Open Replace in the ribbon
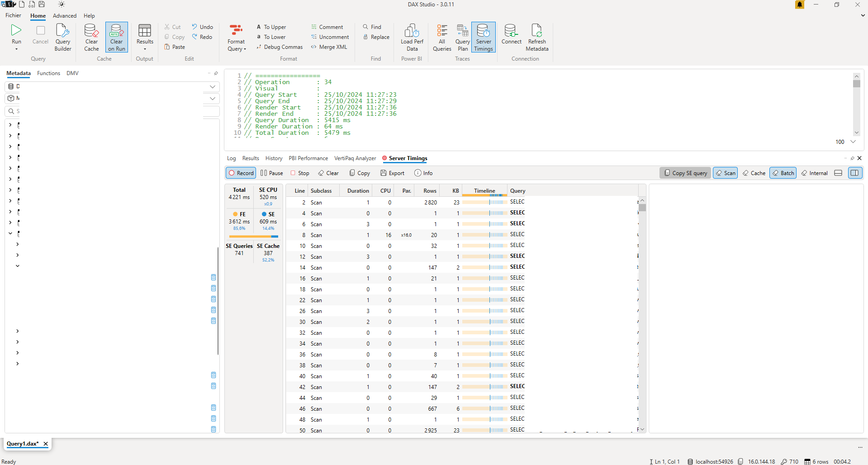Screen dimensions: 868x465 coord(376,37)
